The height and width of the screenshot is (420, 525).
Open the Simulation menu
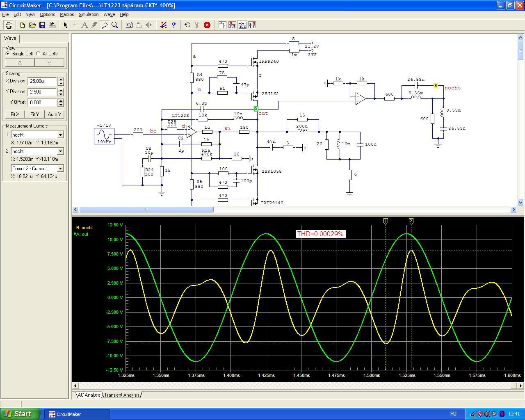coord(89,14)
